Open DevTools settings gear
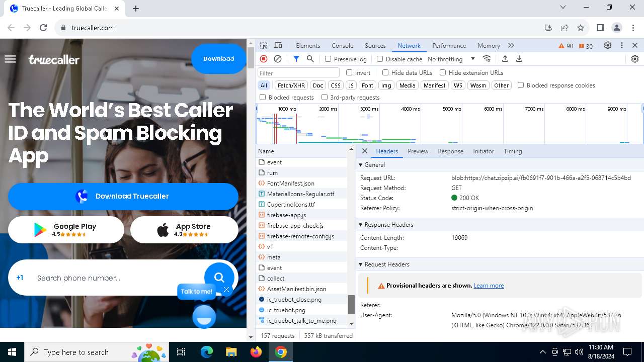 point(608,45)
